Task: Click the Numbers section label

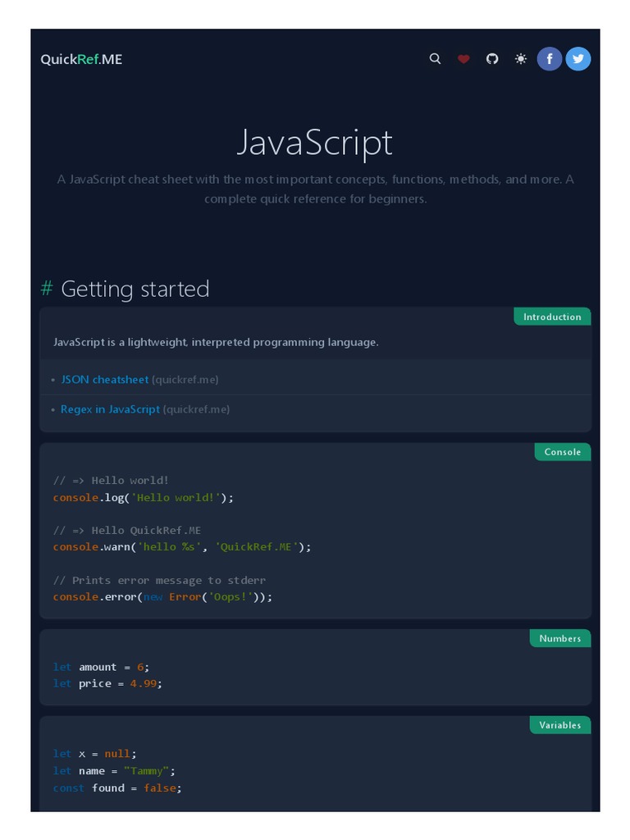Action: (560, 638)
